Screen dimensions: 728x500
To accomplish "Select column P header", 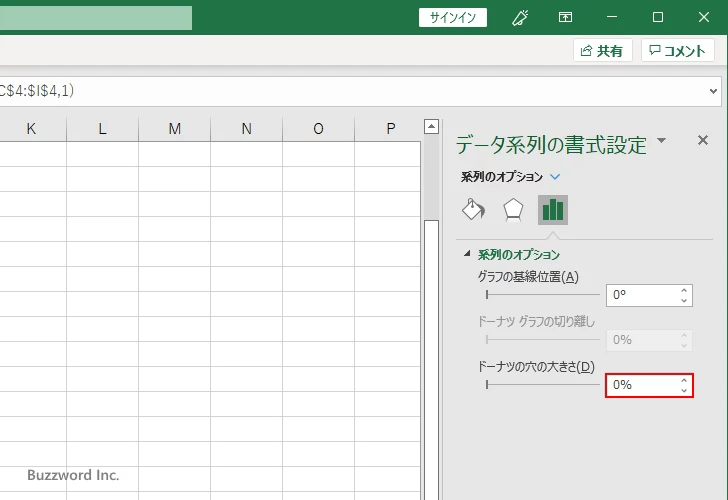I will (390, 129).
